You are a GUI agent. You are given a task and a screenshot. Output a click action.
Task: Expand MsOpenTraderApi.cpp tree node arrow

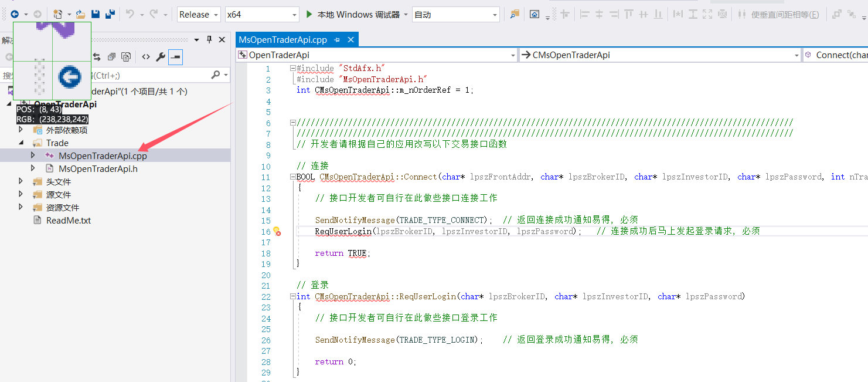(x=33, y=155)
